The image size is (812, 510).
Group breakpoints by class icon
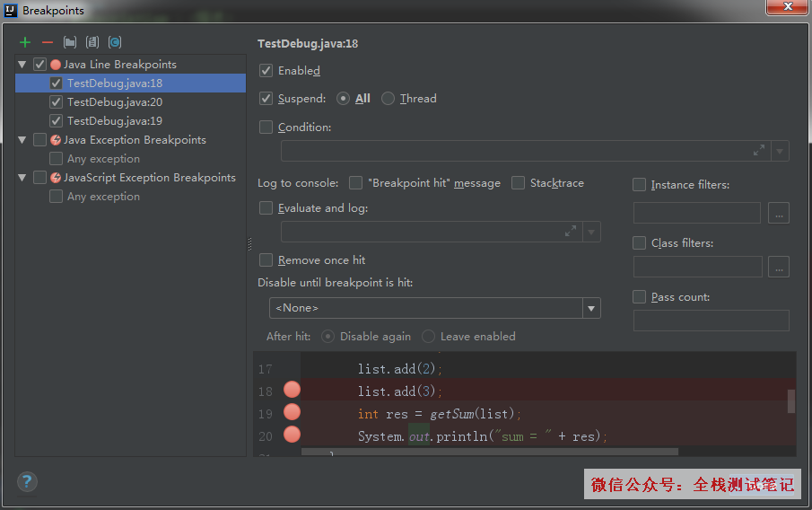pos(115,42)
